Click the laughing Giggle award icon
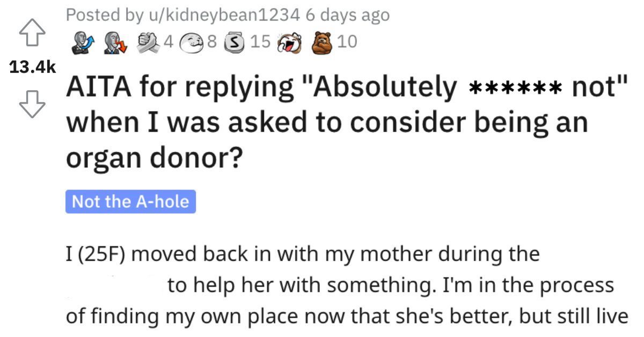644x337 pixels. (x=290, y=41)
